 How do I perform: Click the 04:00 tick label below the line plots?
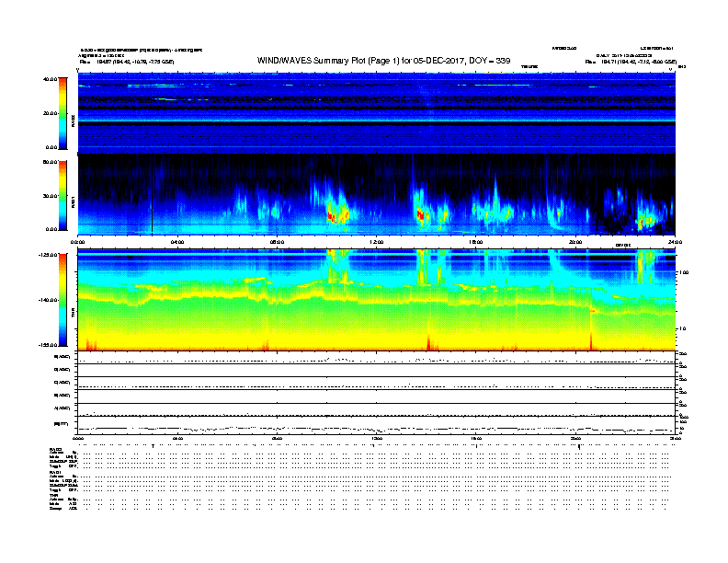coord(177,438)
